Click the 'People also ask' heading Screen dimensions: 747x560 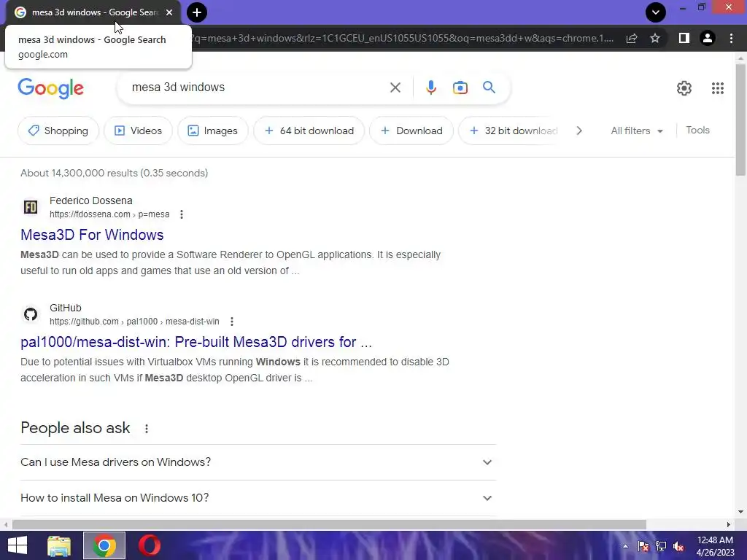pyautogui.click(x=75, y=428)
